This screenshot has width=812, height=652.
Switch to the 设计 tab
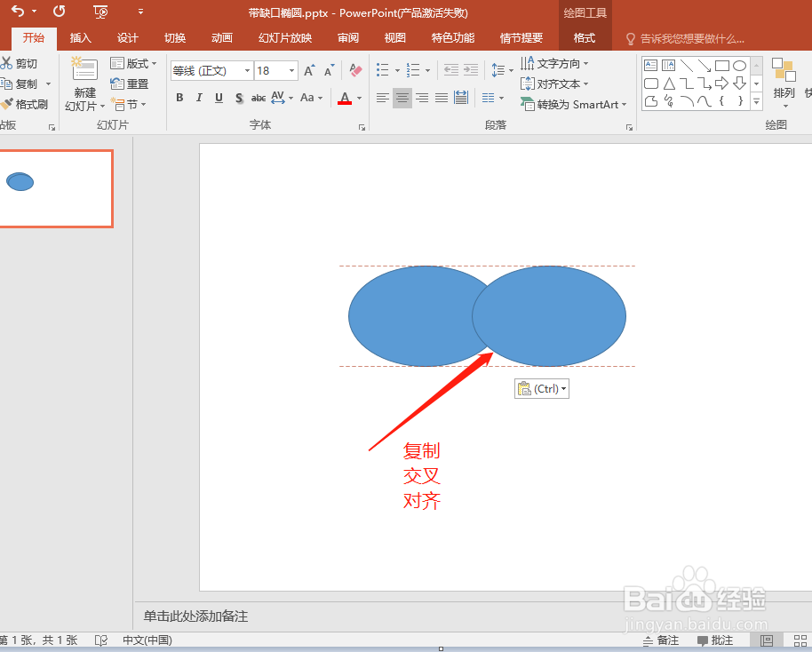pyautogui.click(x=127, y=38)
